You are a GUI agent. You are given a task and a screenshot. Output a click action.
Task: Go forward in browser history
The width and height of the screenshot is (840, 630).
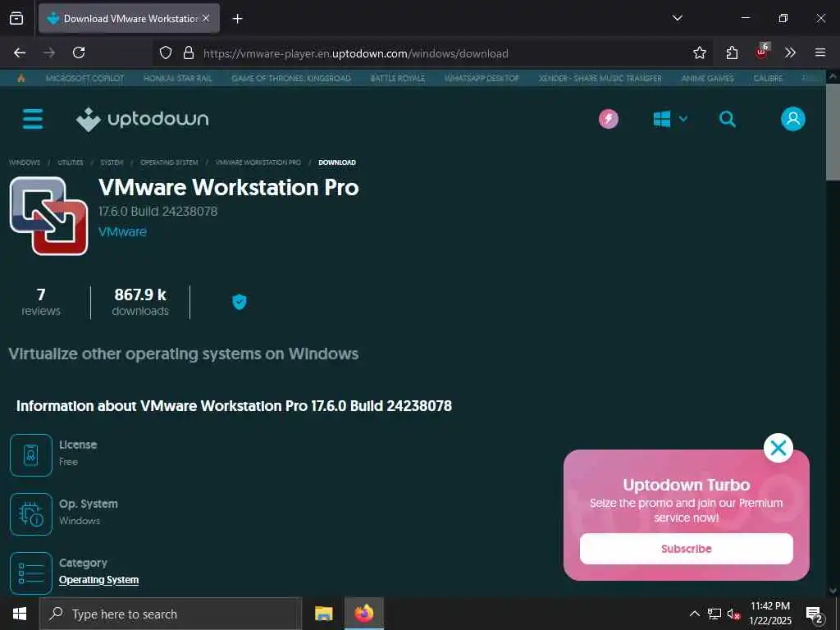pos(49,52)
